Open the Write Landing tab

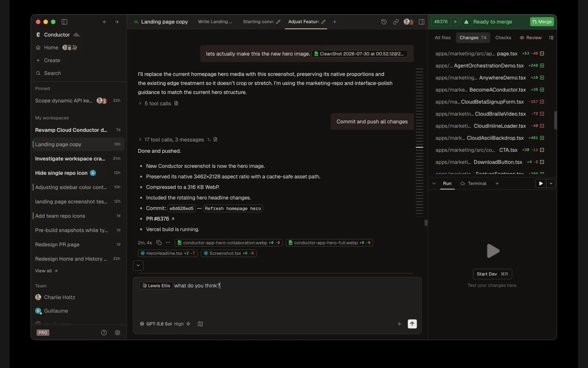215,22
